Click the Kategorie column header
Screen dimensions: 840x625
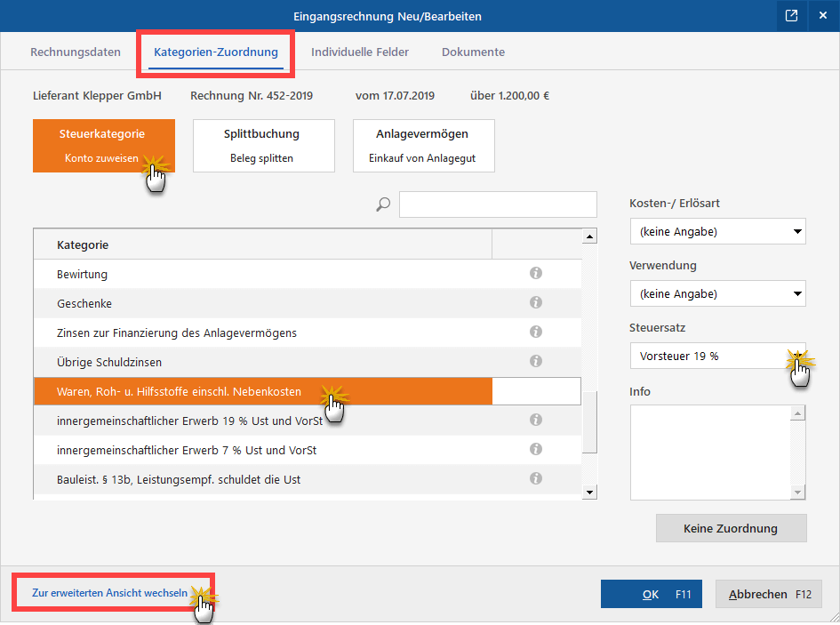[x=262, y=244]
